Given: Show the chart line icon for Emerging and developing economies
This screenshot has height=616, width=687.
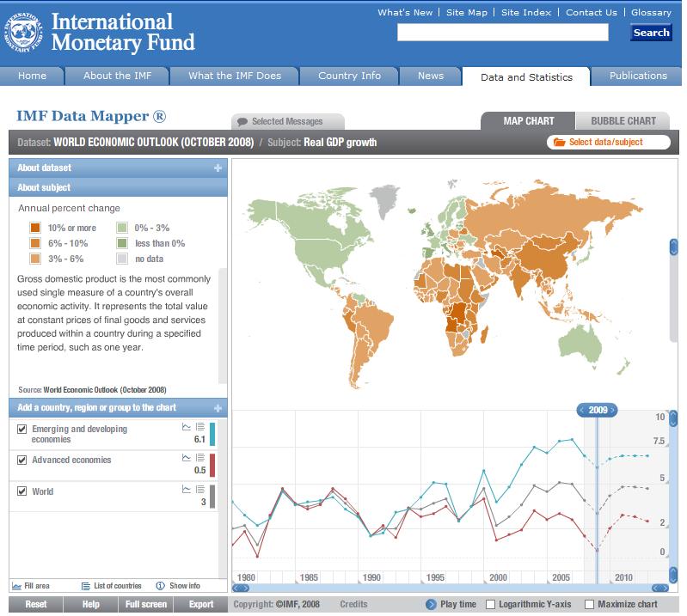Looking at the screenshot, I should coord(187,426).
